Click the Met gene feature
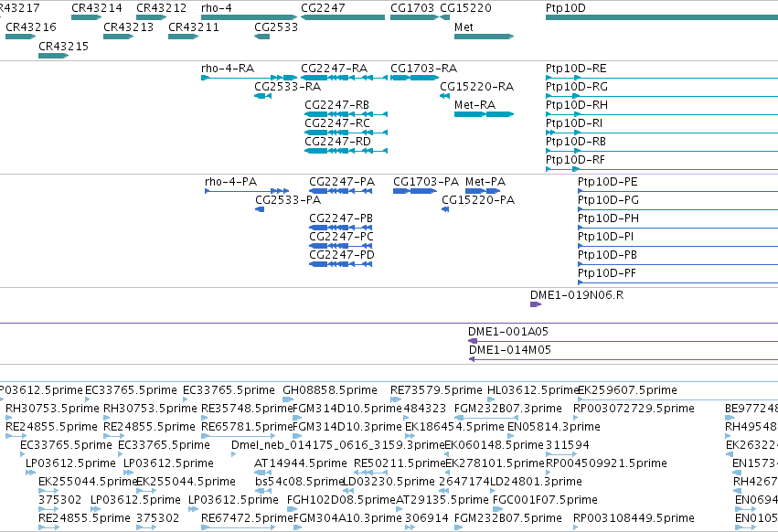 click(484, 37)
